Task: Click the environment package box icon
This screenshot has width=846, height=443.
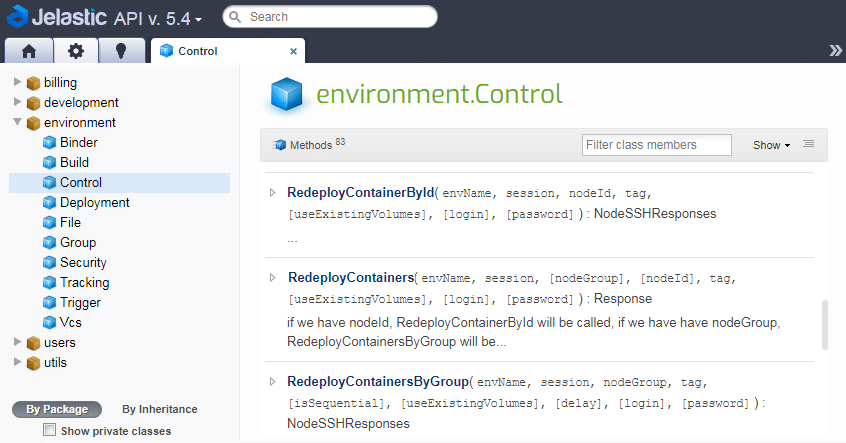Action: (33, 123)
